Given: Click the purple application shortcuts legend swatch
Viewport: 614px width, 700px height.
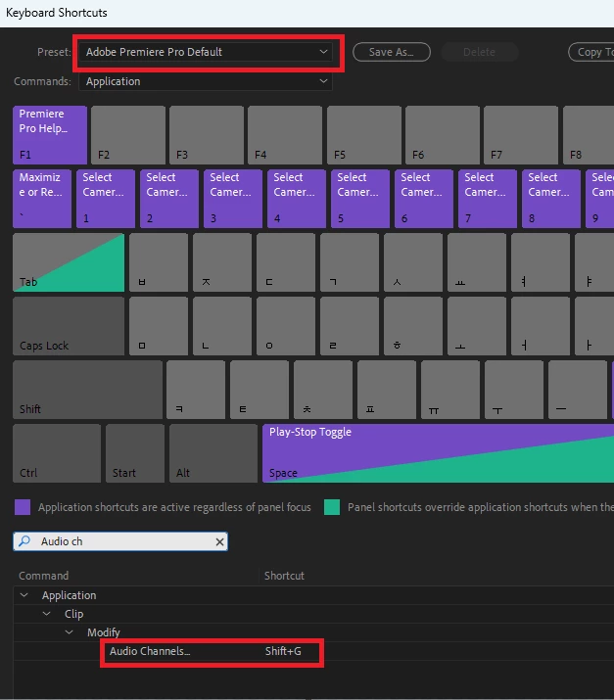Looking at the screenshot, I should tap(23, 507).
